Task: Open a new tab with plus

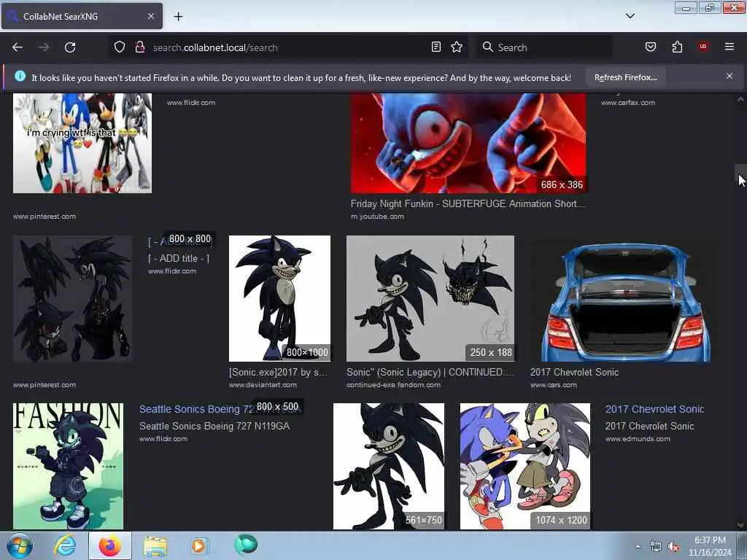Action: click(x=178, y=17)
